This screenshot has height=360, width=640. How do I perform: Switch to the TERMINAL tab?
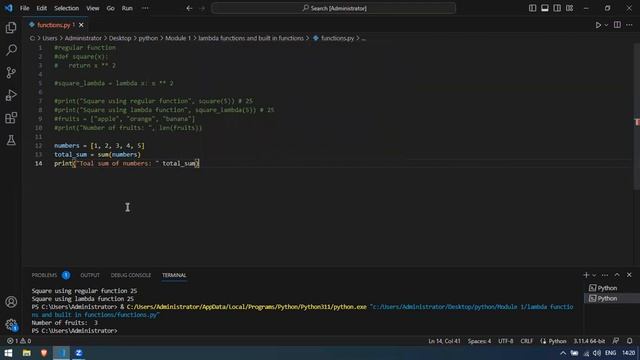pyautogui.click(x=174, y=275)
